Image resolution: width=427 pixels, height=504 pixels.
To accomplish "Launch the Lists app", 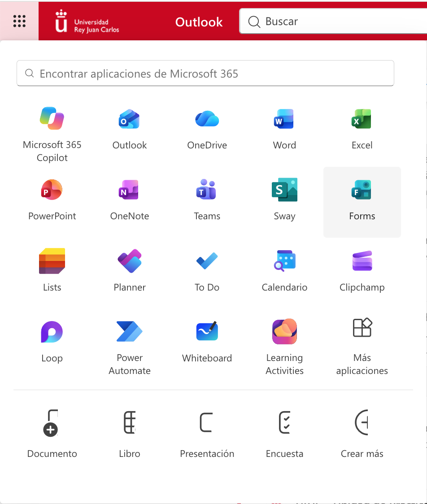I will [52, 273].
